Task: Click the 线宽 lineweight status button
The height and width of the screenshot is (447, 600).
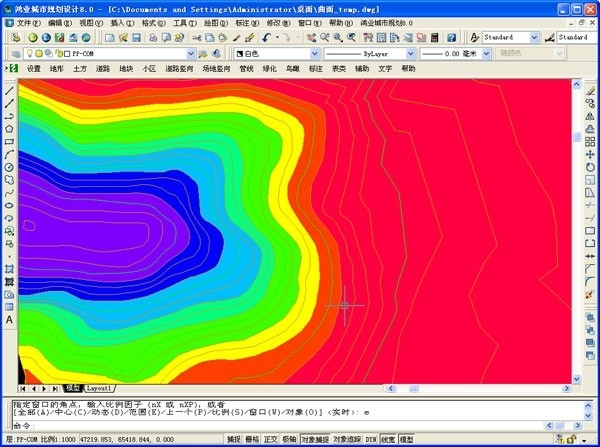Action: click(x=388, y=439)
